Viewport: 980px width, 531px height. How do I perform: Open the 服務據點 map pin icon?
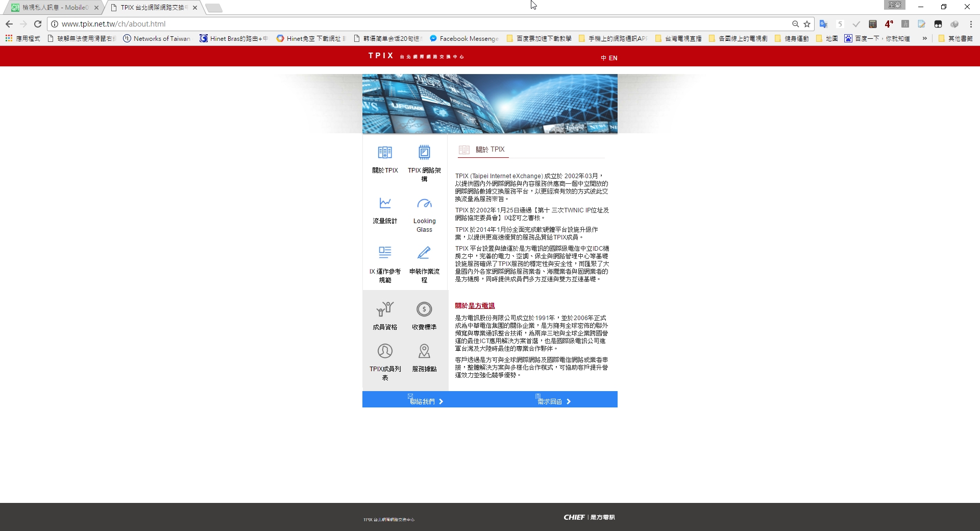coord(424,351)
